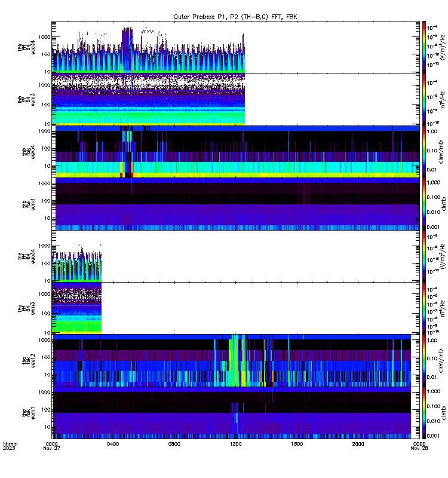Viewport: 448px width, 478px height.
Task: Click the color bar beside thc scm3 panel
Action: (x=424, y=308)
